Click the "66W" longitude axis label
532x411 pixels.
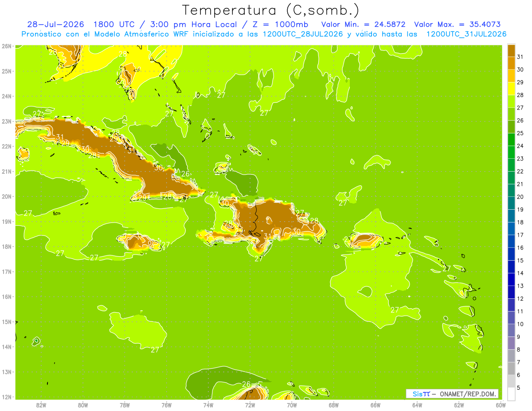pos(376,405)
